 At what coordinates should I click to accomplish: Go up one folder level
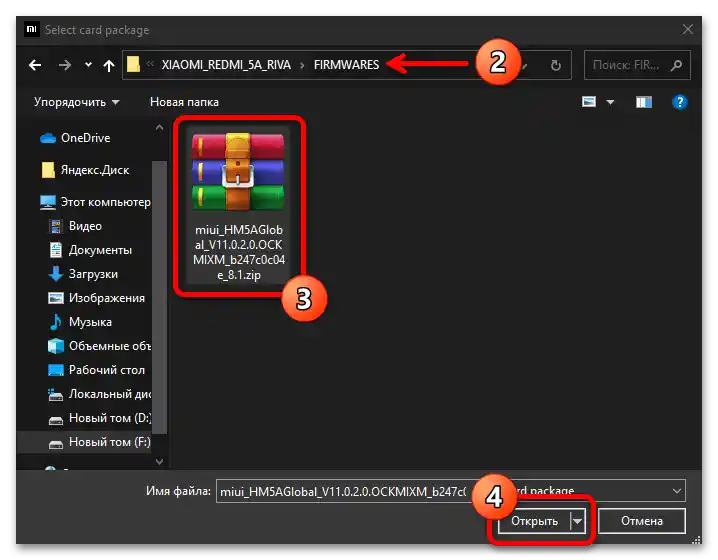(109, 65)
